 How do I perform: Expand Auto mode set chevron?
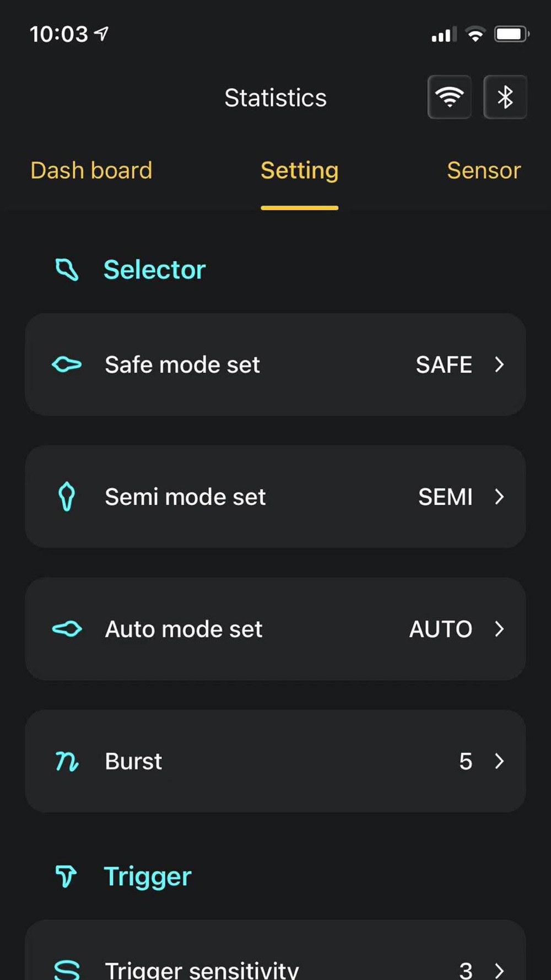[499, 629]
